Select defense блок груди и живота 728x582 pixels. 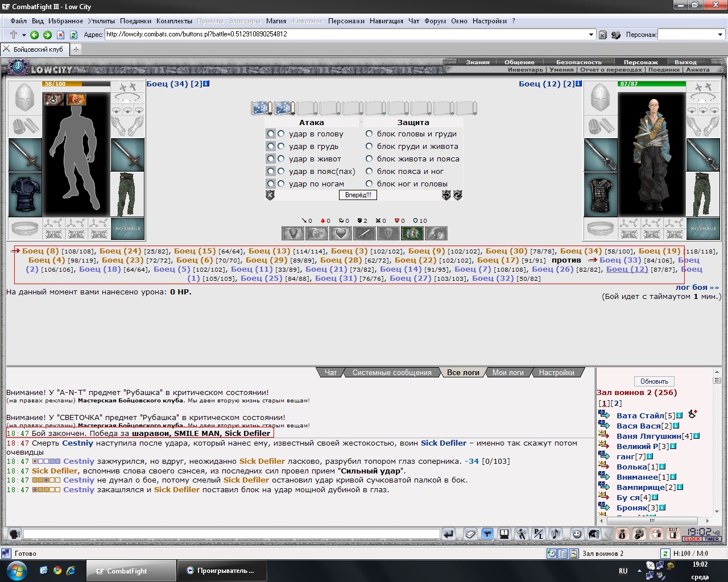pos(369,146)
